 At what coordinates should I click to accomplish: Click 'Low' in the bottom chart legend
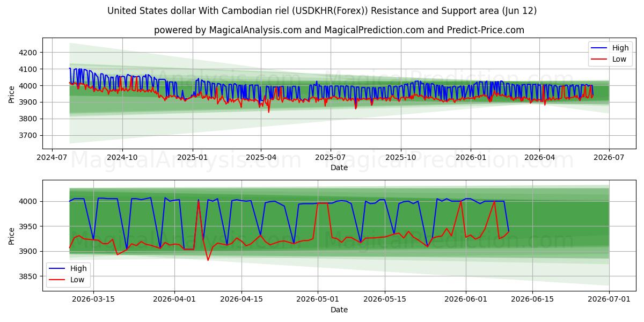(77, 280)
